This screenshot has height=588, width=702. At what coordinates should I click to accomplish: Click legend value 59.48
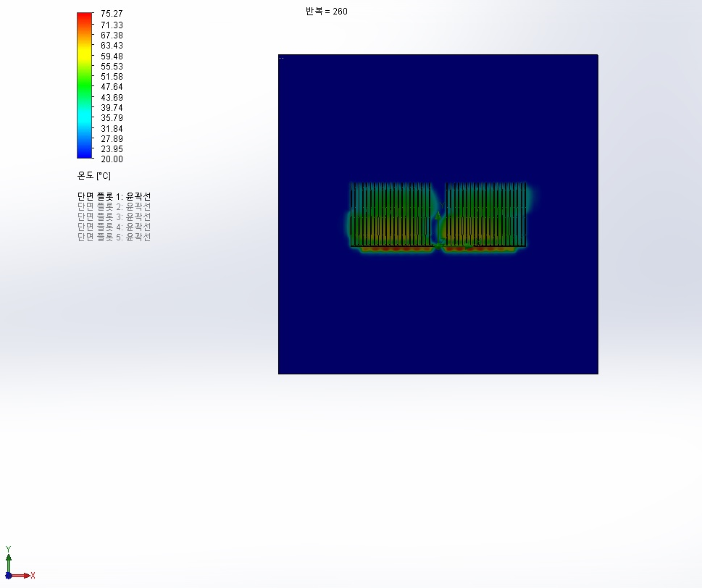pos(112,56)
